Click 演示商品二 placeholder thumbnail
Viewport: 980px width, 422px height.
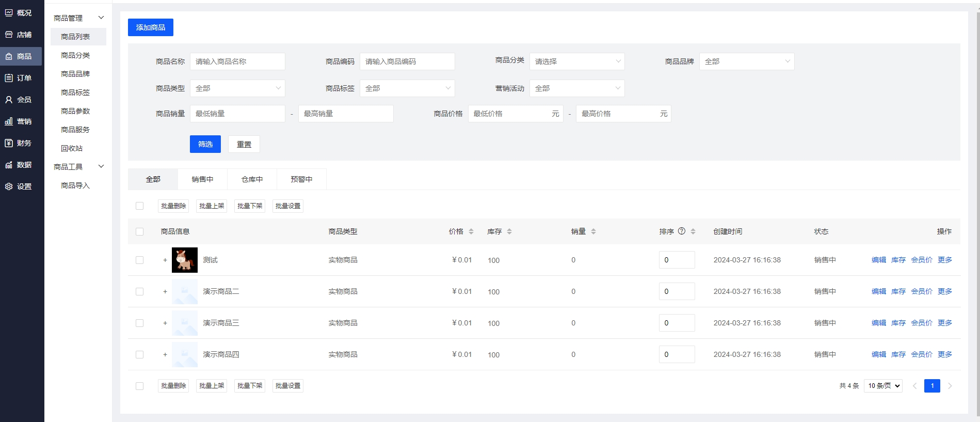click(185, 291)
